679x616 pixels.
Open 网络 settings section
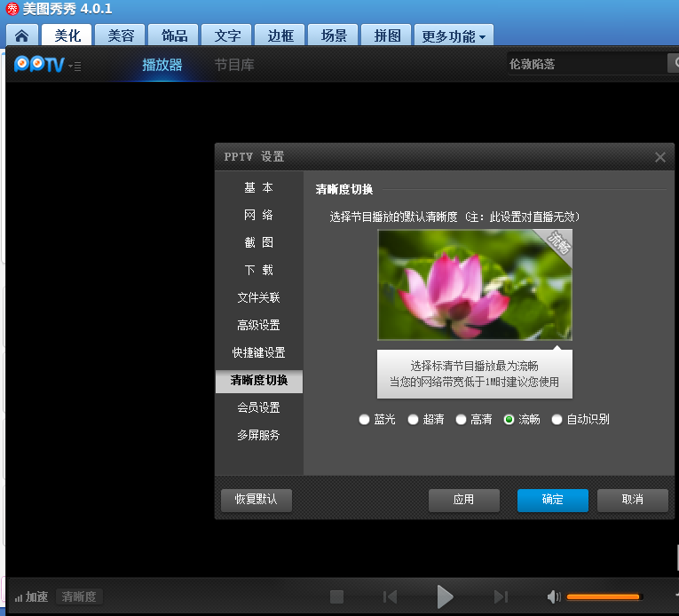coord(259,215)
